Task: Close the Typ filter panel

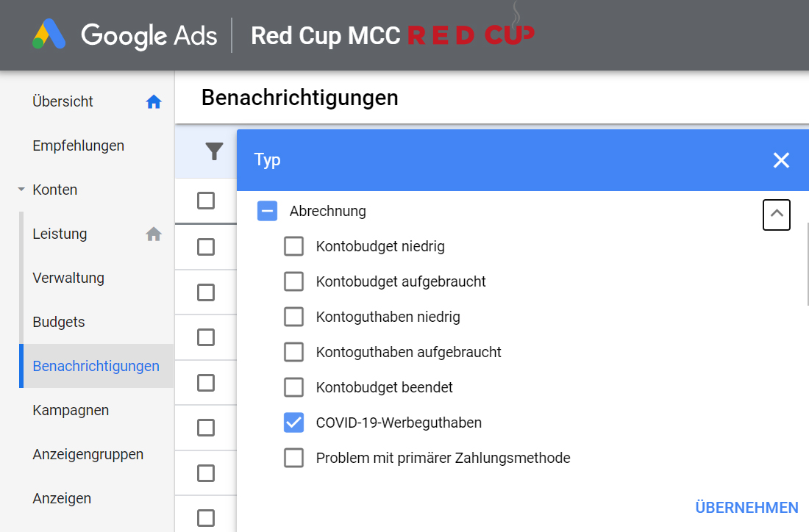Action: coord(781,160)
